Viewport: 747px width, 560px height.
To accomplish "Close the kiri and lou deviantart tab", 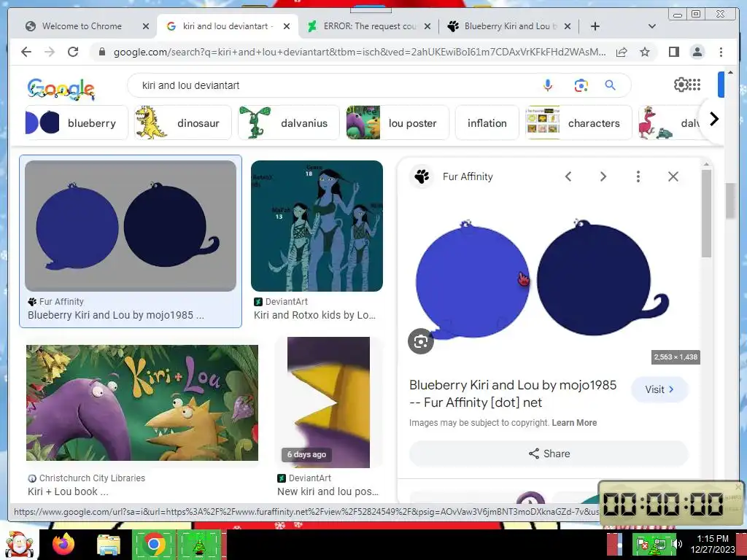I will [286, 26].
